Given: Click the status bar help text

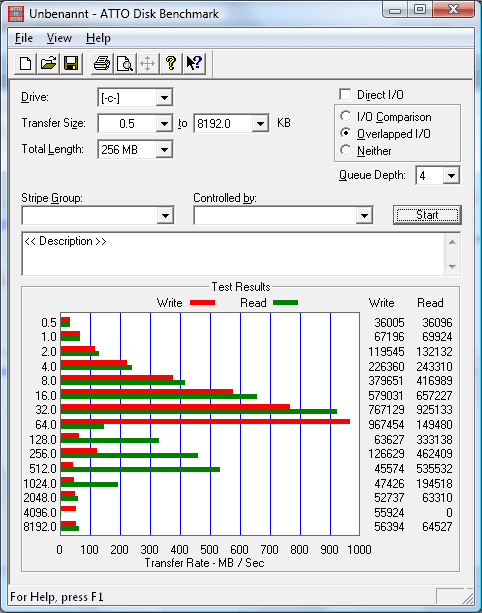Looking at the screenshot, I should pyautogui.click(x=57, y=597).
